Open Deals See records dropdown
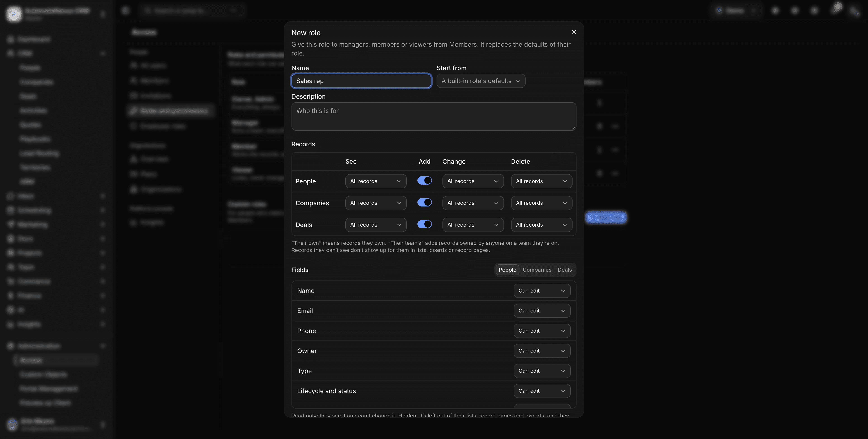The height and width of the screenshot is (439, 868). (376, 225)
